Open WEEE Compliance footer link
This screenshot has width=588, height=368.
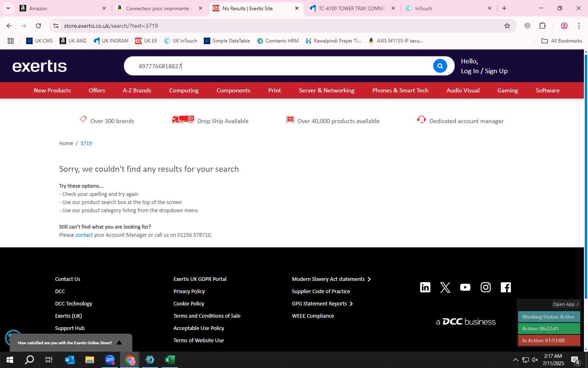tap(313, 316)
